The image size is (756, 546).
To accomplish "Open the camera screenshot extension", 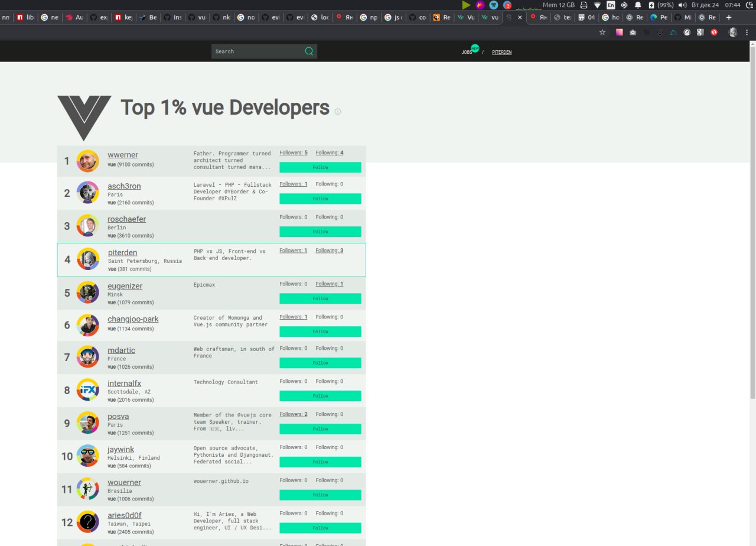I will (633, 32).
